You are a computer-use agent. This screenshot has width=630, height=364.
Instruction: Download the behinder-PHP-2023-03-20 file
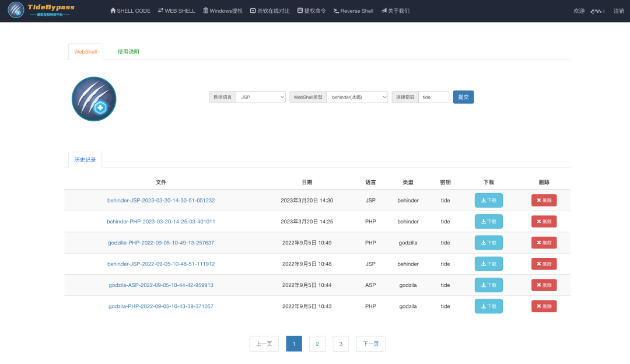pos(489,221)
